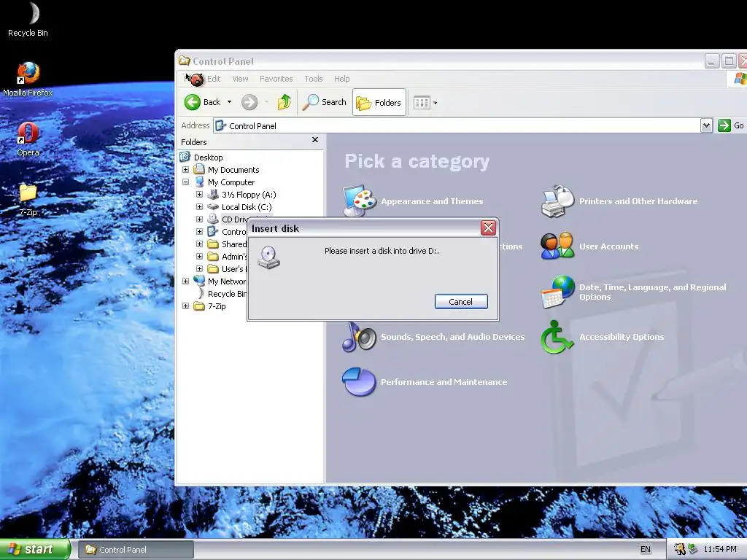Open the Performance and Maintenance link
The width and height of the screenshot is (747, 560).
[444, 382]
